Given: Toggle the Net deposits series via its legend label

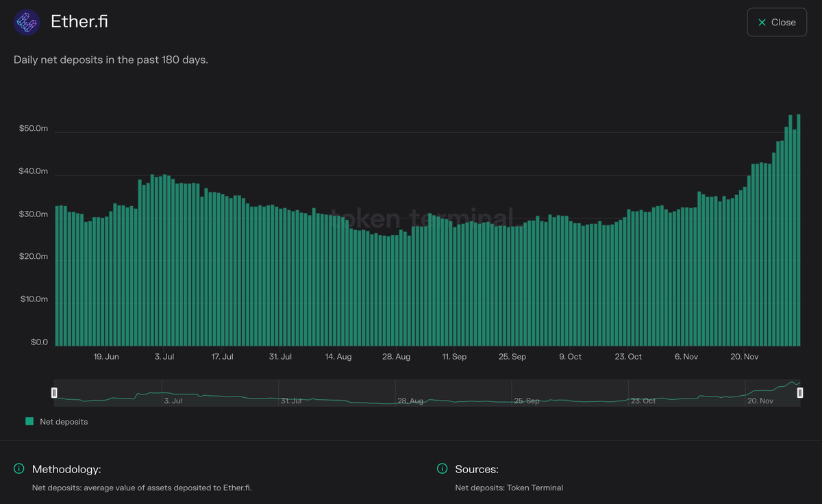Looking at the screenshot, I should coord(65,421).
